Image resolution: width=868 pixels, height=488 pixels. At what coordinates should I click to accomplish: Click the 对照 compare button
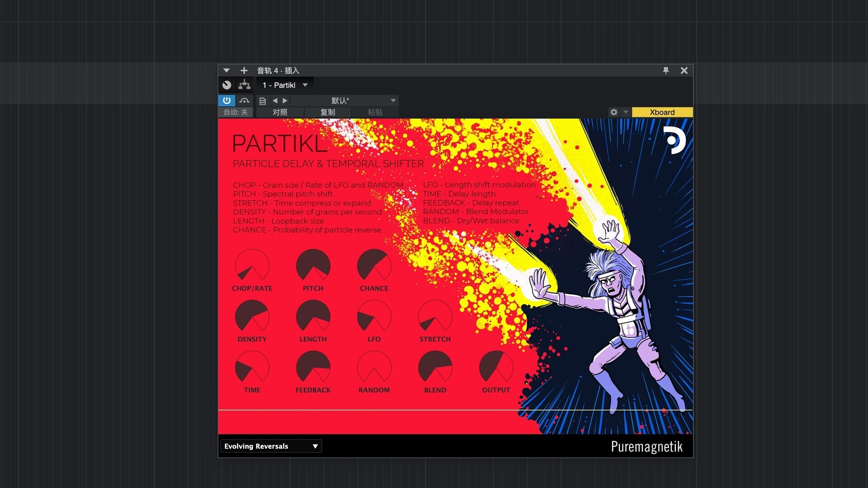pyautogui.click(x=280, y=112)
